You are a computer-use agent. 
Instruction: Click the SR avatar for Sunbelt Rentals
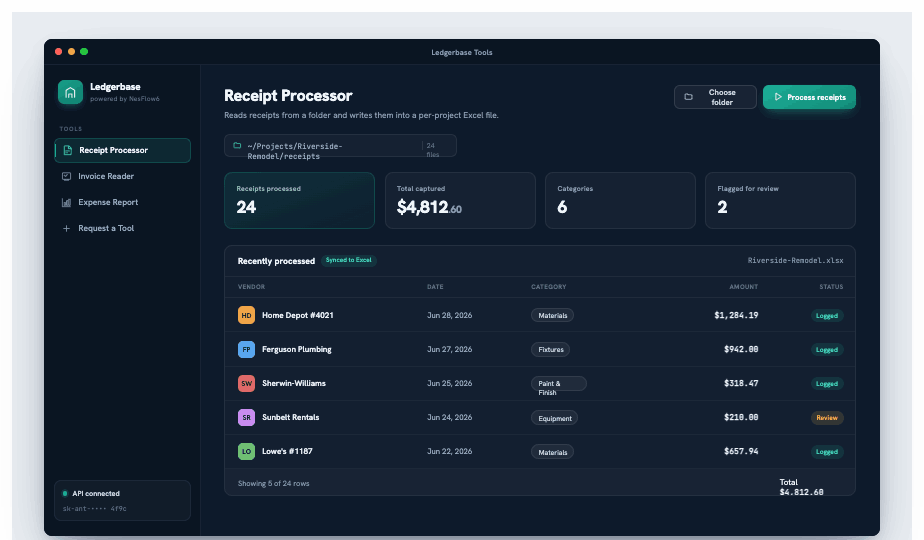246,417
